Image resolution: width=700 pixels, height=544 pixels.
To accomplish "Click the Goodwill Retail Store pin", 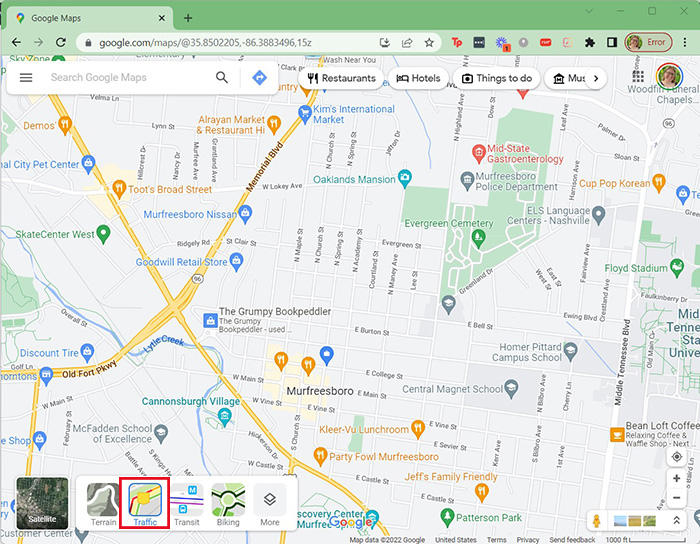I will [236, 262].
